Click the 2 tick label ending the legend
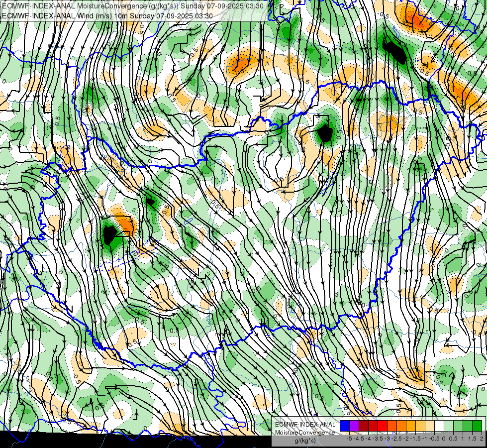487x448 pixels. coord(482,439)
